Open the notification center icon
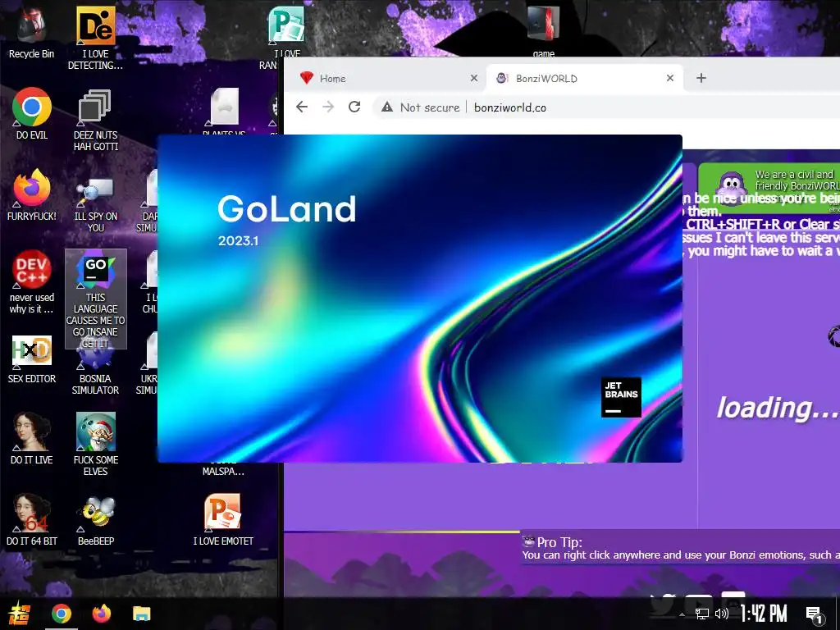The width and height of the screenshot is (840, 630). (x=814, y=614)
